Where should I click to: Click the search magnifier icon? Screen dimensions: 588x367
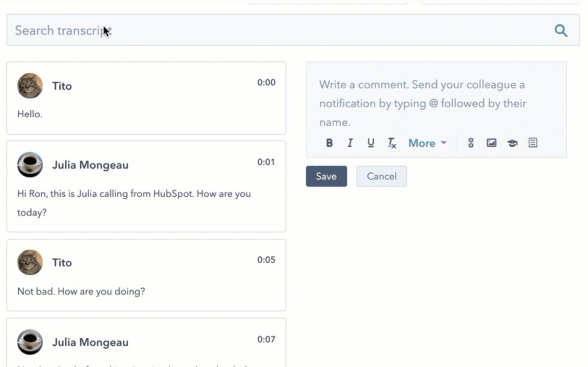(x=561, y=31)
